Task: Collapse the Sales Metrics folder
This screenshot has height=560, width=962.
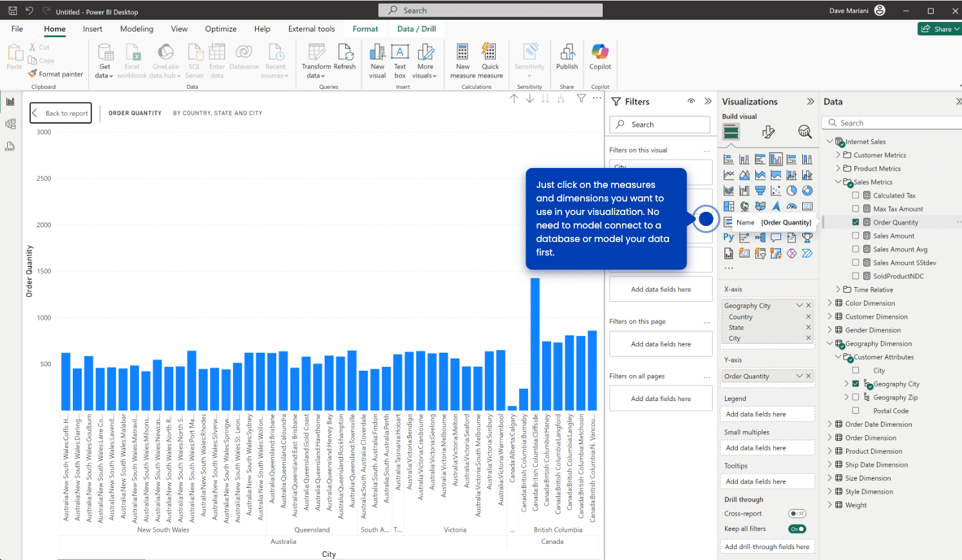Action: point(838,182)
